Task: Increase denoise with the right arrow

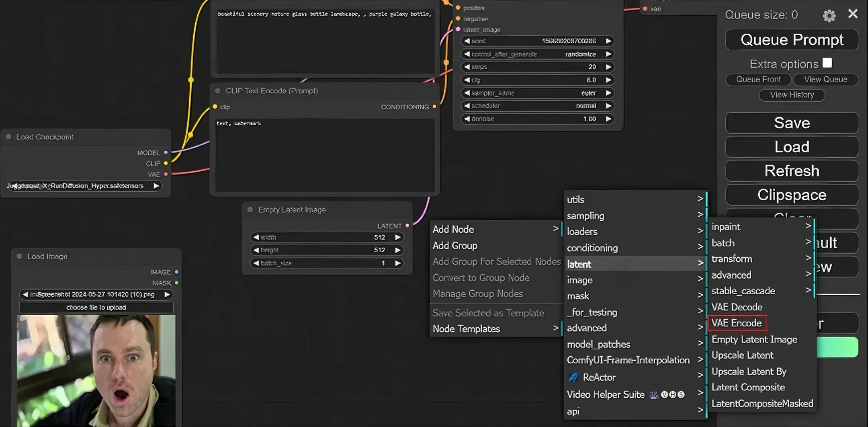Action: (608, 119)
